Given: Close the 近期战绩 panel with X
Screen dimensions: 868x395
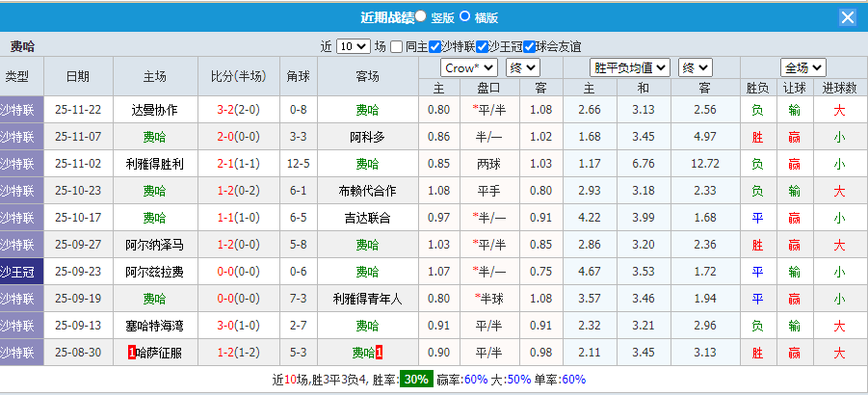Looking at the screenshot, I should 847,17.
